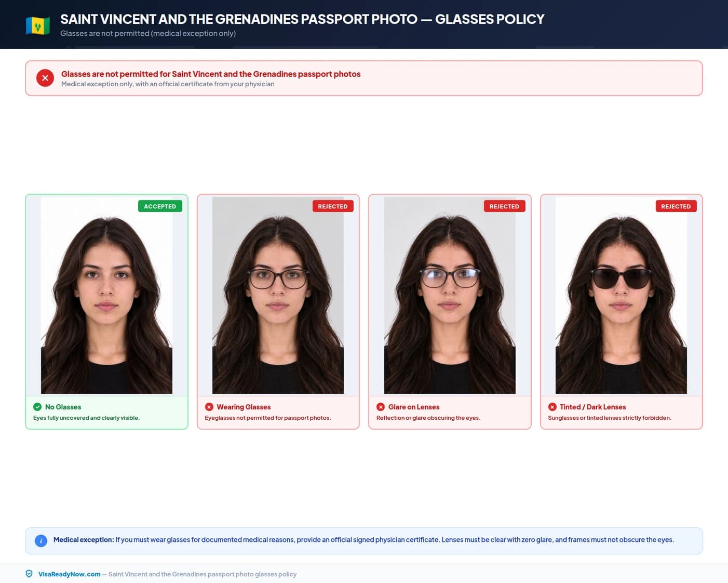Select the No Glasses sample photo
728x583 pixels.
click(106, 295)
